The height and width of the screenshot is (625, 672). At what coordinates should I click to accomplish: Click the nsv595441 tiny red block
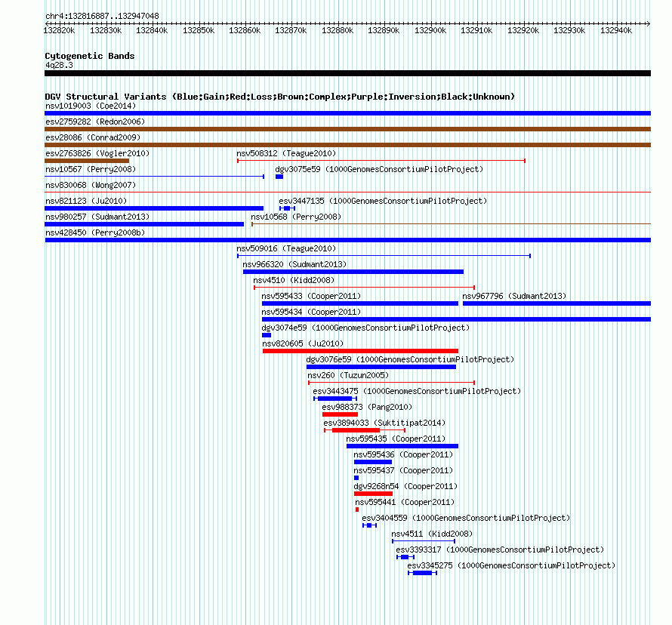pos(357,510)
